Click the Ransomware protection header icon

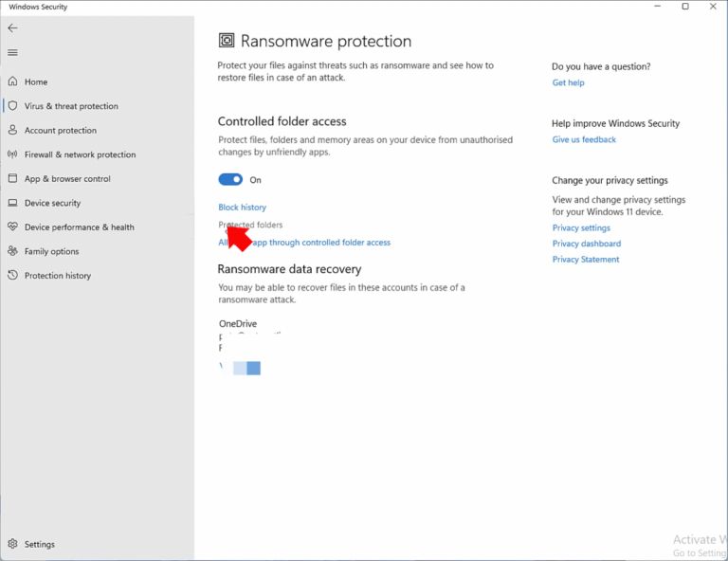227,41
